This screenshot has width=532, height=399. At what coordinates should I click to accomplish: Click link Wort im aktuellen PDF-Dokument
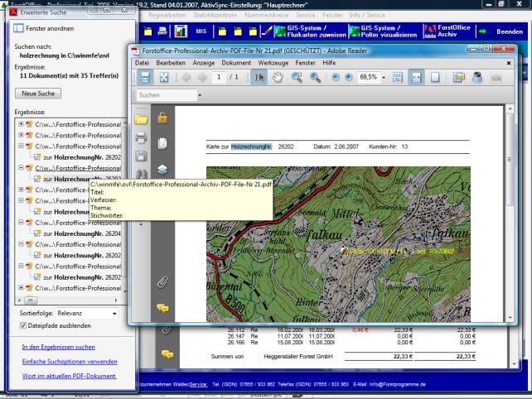click(x=69, y=377)
